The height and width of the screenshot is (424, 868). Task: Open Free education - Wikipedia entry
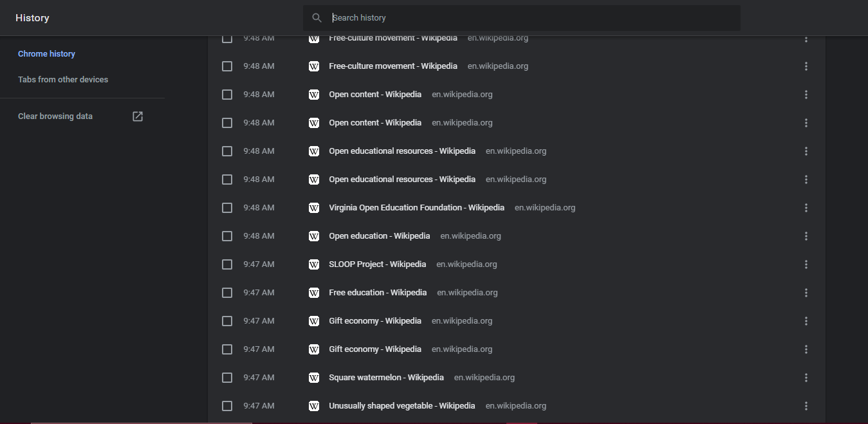(378, 293)
